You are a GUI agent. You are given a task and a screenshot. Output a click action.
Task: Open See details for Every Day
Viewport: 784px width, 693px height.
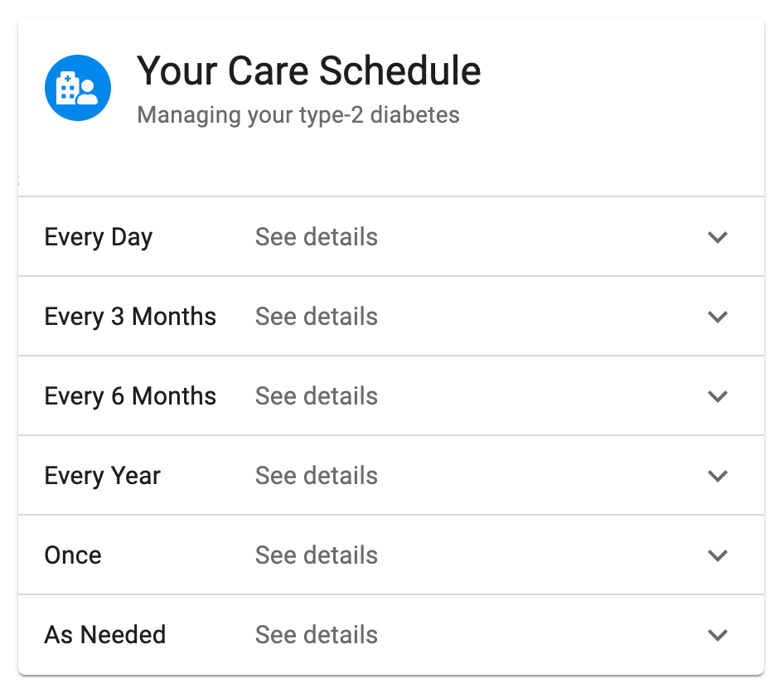[x=317, y=237]
